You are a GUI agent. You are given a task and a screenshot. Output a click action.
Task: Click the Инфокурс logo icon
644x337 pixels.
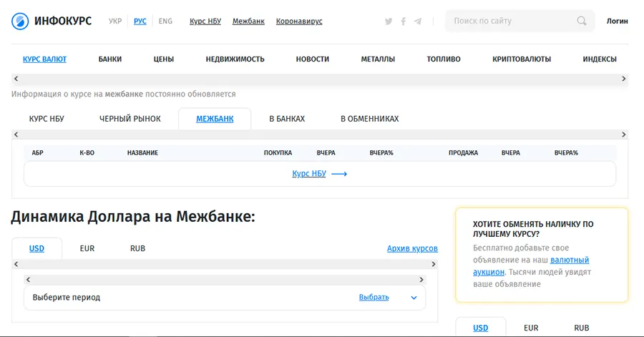pyautogui.click(x=20, y=21)
